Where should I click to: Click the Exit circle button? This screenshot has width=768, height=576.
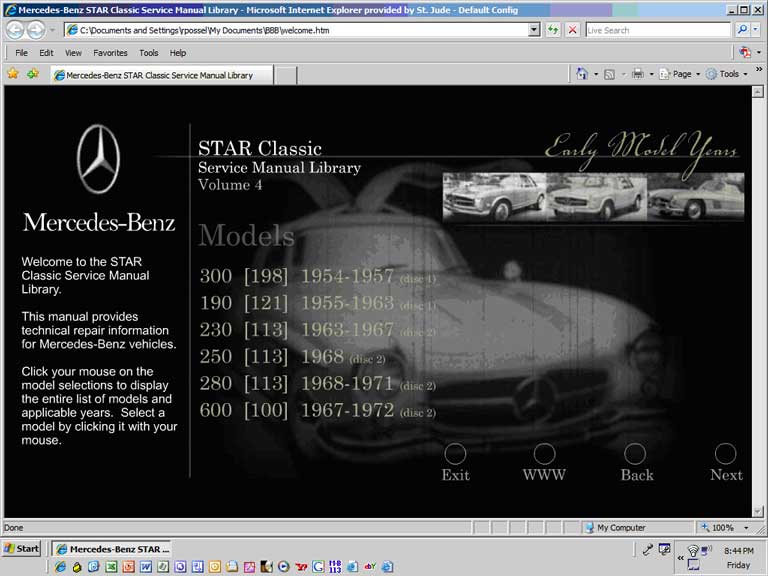[x=455, y=454]
